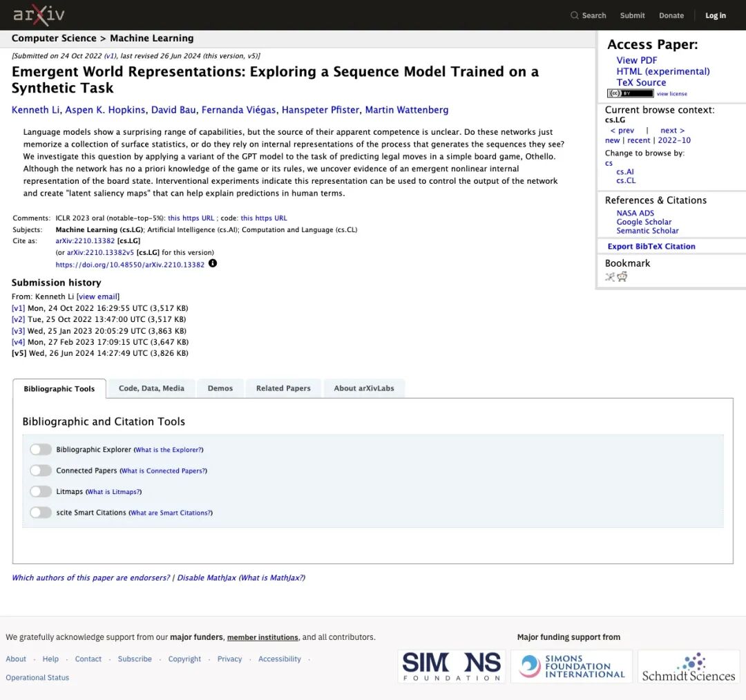This screenshot has height=700, width=746.
Task: Open Google Scholar citations link
Action: [x=644, y=222]
